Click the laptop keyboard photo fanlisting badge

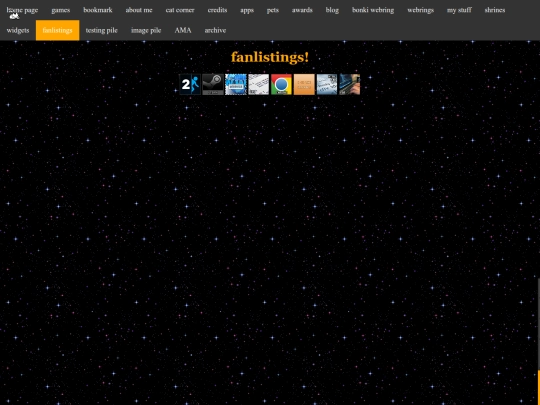pyautogui.click(x=350, y=84)
